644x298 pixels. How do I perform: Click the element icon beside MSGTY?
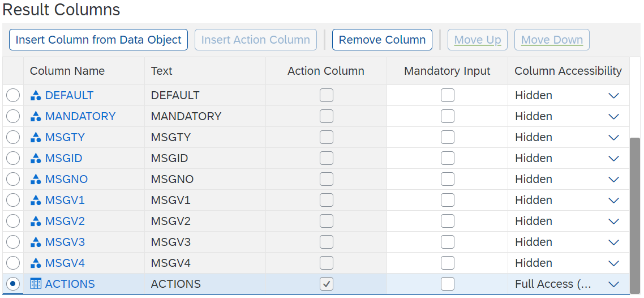click(x=36, y=137)
